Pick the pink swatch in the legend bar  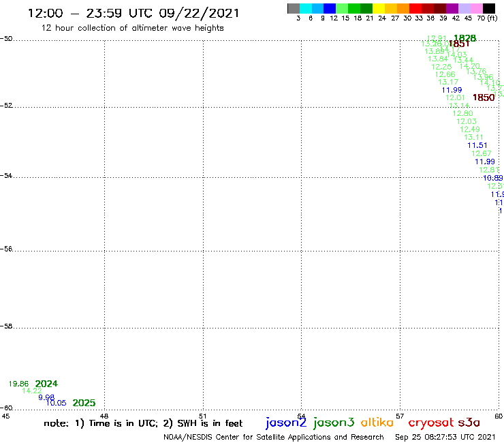[476, 8]
